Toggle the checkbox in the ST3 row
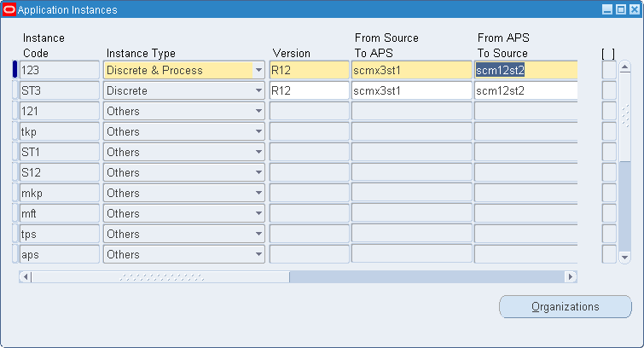The image size is (644, 348). click(x=609, y=90)
